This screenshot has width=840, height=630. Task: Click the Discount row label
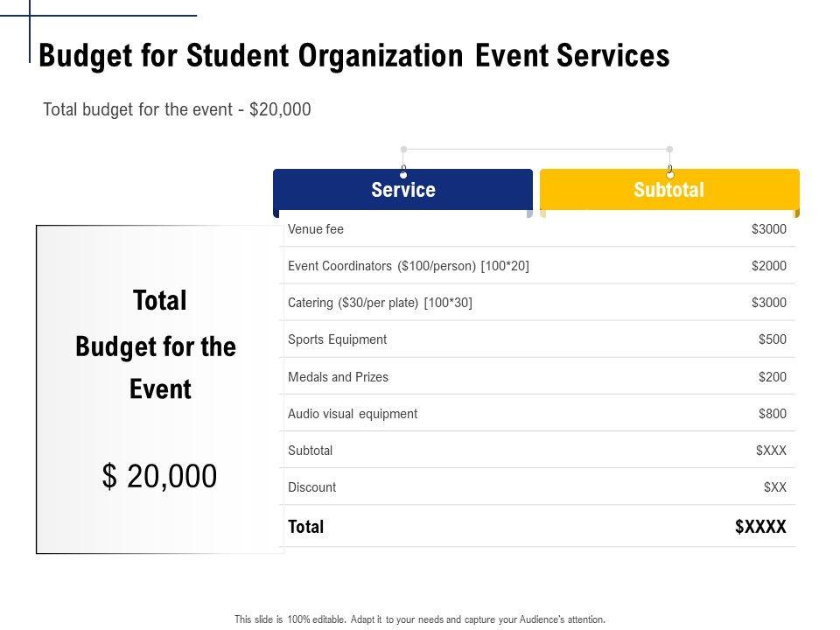pos(311,487)
